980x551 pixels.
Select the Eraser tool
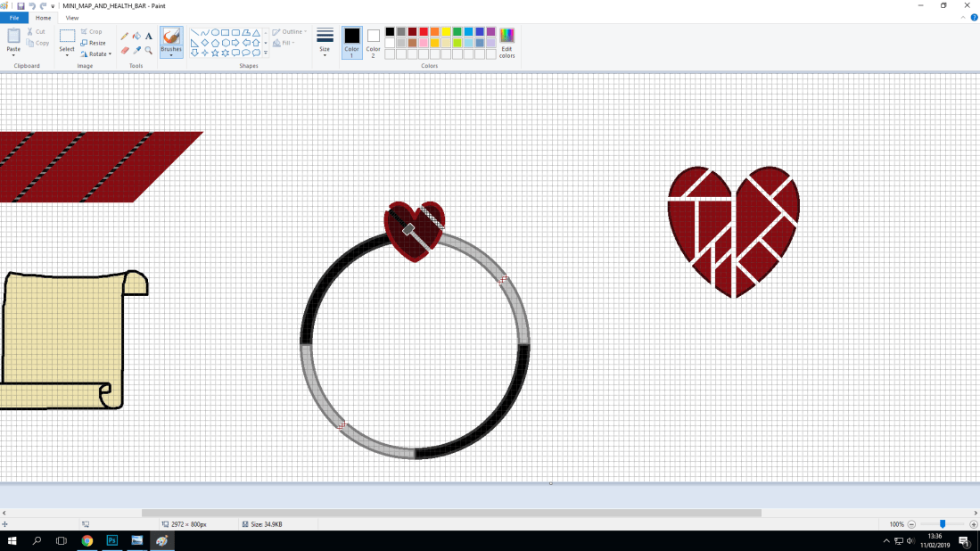tap(125, 51)
